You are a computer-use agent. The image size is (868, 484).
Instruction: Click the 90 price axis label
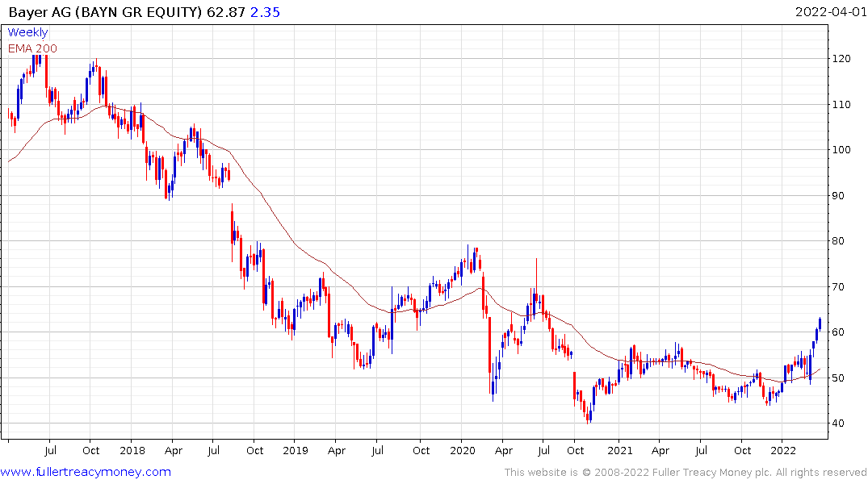[x=838, y=196]
